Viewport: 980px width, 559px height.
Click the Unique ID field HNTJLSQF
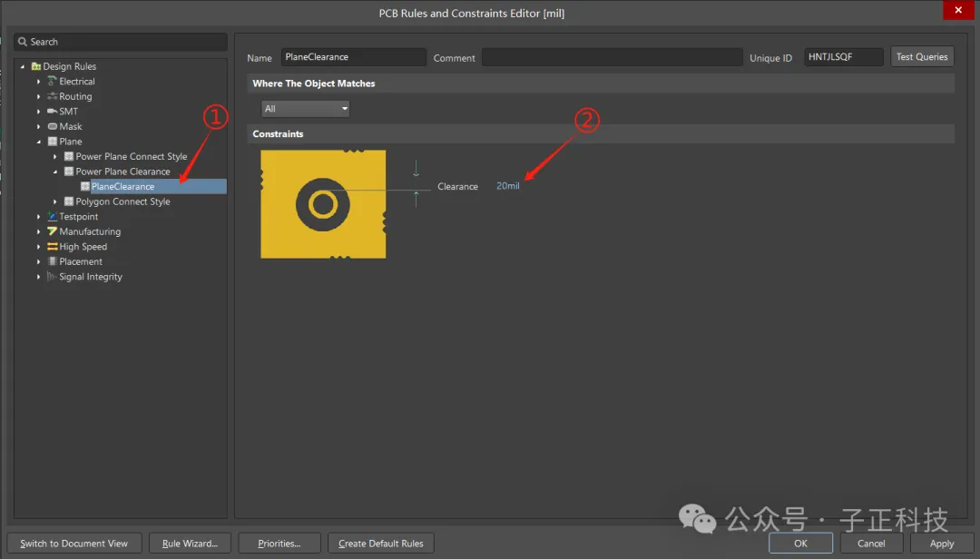click(844, 57)
